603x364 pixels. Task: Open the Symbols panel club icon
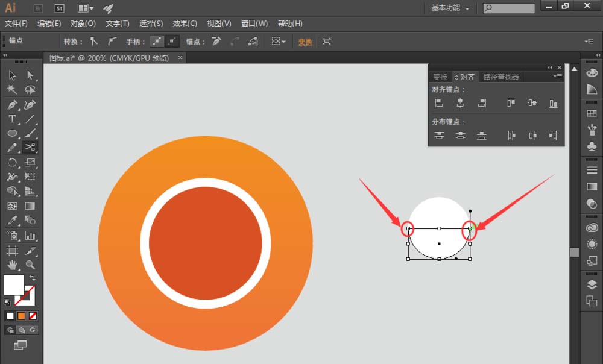[592, 146]
